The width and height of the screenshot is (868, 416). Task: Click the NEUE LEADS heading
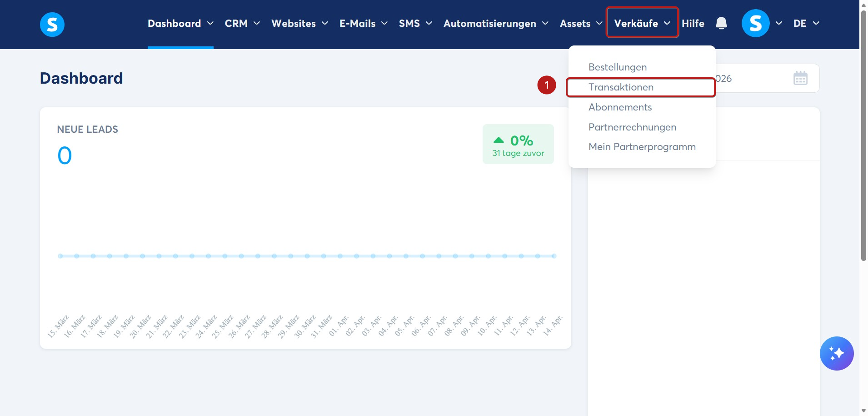pos(88,130)
